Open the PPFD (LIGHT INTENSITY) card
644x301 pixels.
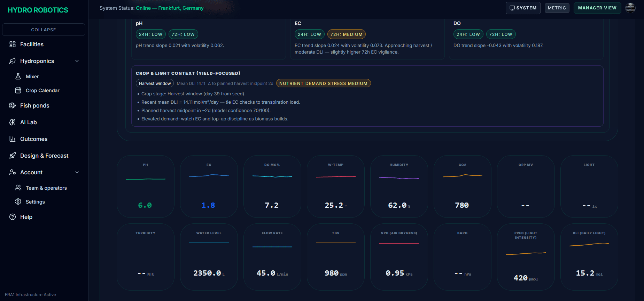(x=526, y=257)
